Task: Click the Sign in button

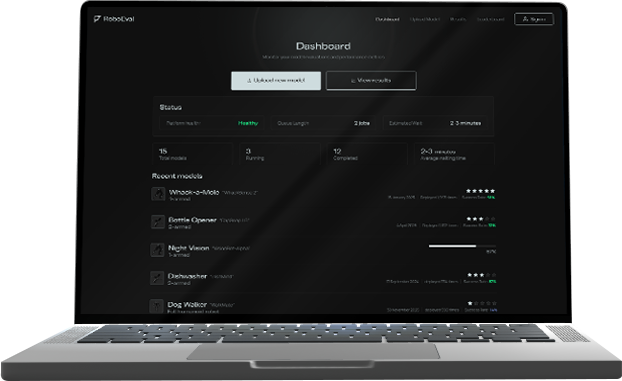Action: [534, 19]
